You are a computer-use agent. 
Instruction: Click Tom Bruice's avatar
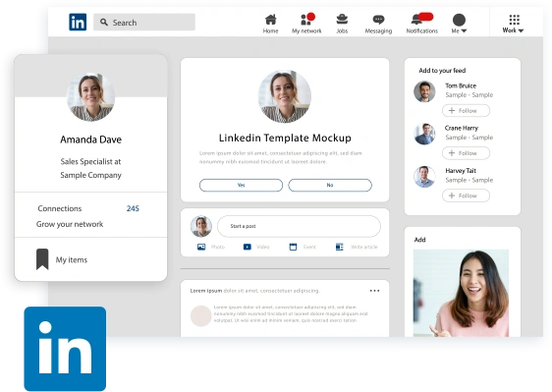[424, 91]
